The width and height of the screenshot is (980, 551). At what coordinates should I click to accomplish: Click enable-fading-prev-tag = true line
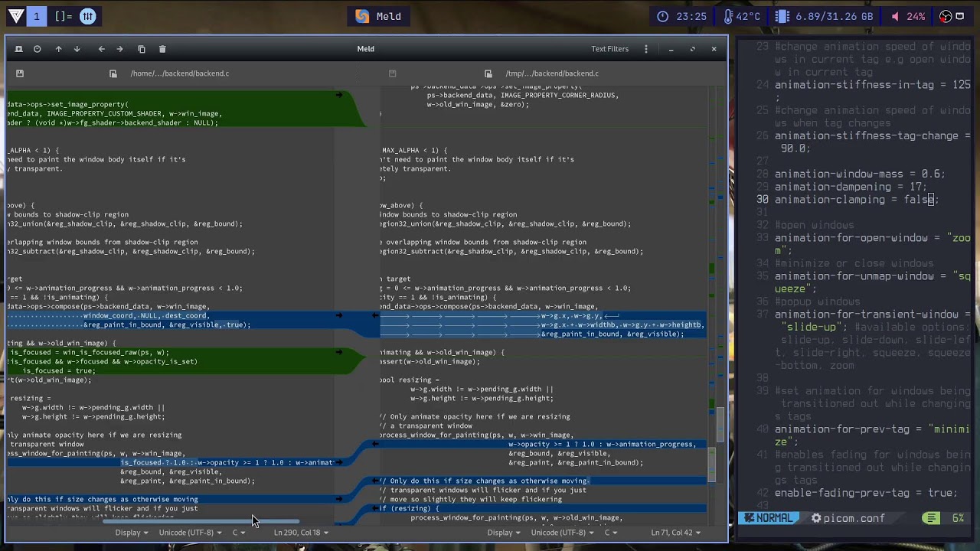866,493
